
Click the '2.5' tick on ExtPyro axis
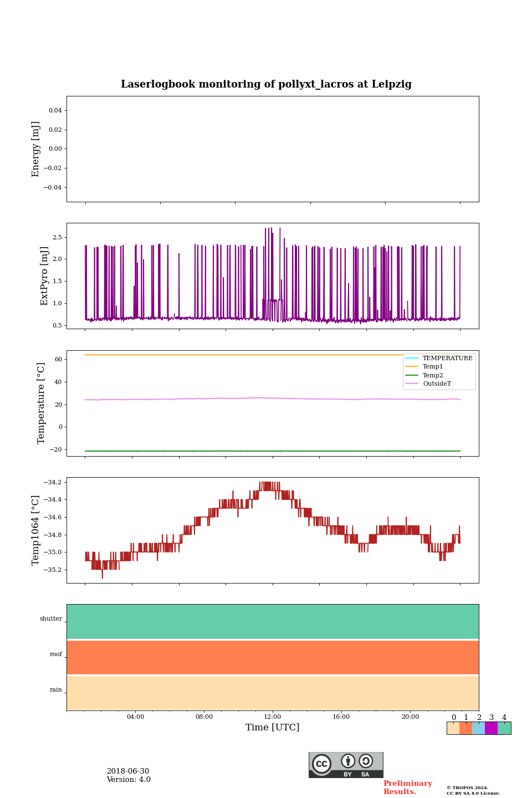tap(57, 237)
